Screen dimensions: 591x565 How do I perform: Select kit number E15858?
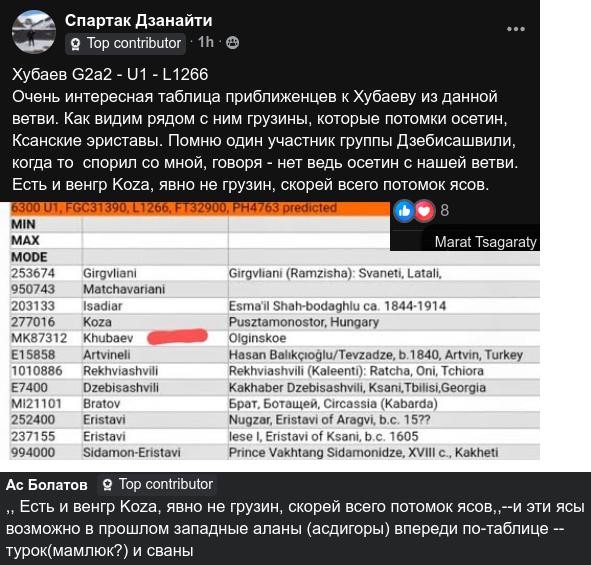(x=33, y=355)
